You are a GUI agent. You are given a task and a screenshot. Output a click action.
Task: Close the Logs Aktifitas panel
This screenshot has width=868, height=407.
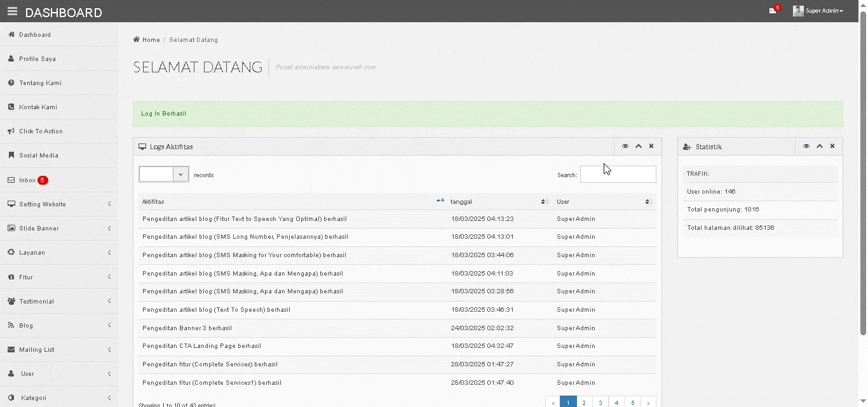coord(651,146)
